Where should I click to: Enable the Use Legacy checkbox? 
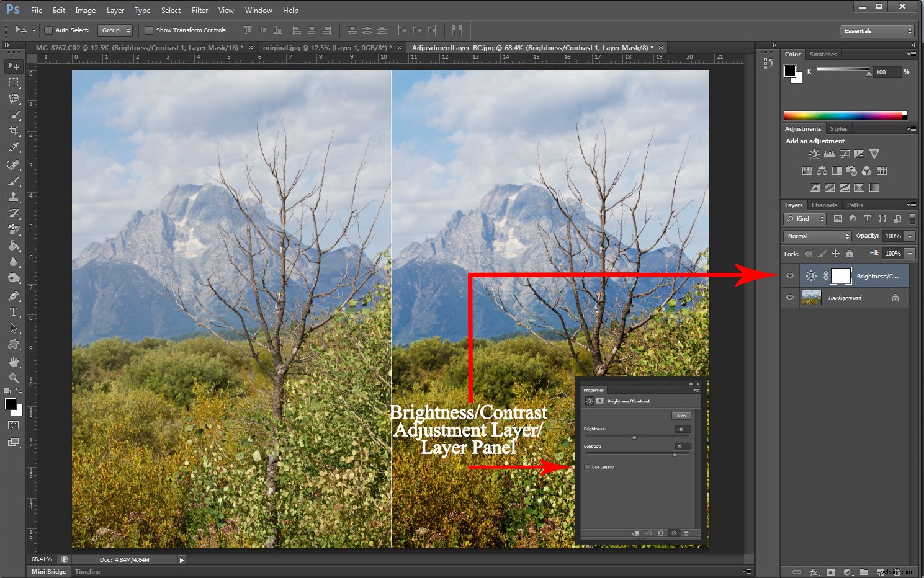point(587,467)
